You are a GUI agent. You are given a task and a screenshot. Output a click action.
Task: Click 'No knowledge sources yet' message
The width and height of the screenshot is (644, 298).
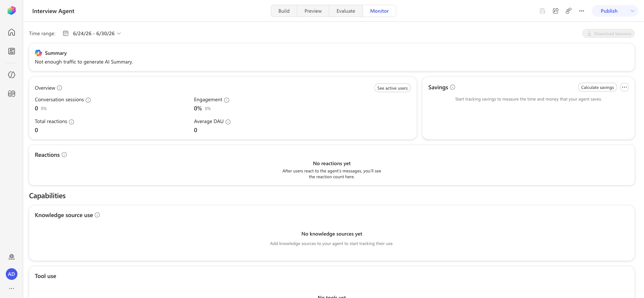(332, 234)
